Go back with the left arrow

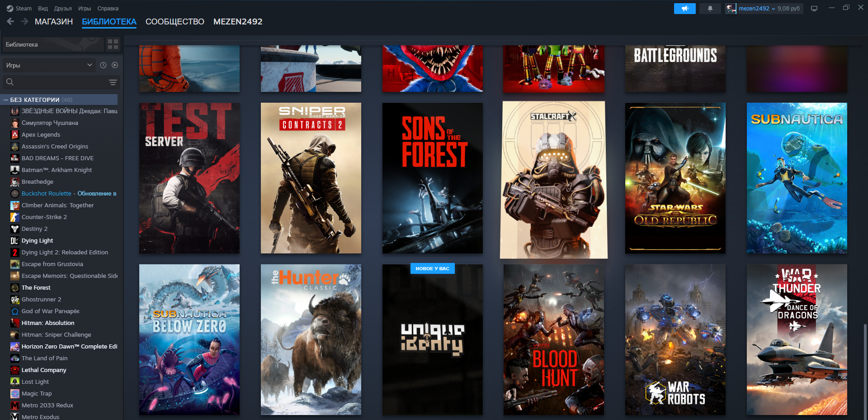(x=10, y=21)
